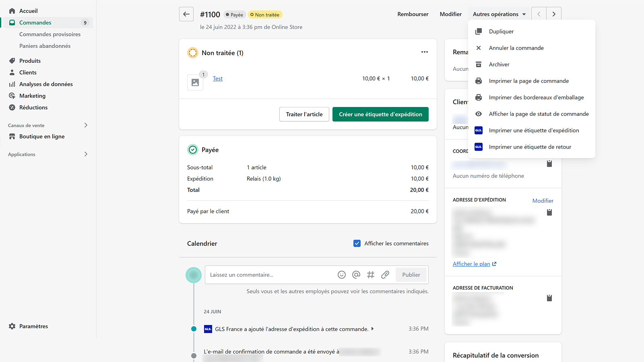Screen dimensions: 644x362
Task: Copy shipping address with clipboard icon
Action: click(x=549, y=212)
